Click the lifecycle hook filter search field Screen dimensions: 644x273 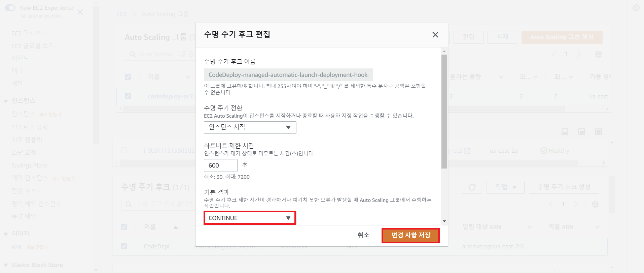158,204
